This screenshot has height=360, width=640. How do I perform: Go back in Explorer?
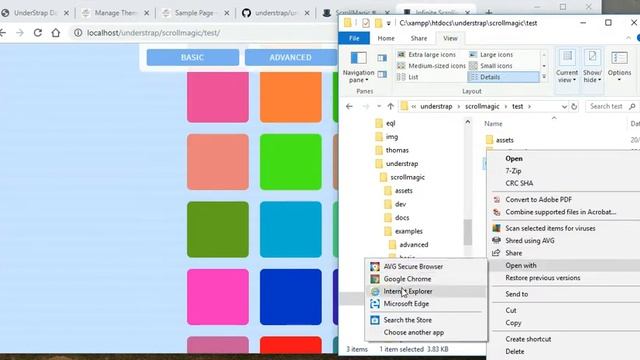(349, 106)
